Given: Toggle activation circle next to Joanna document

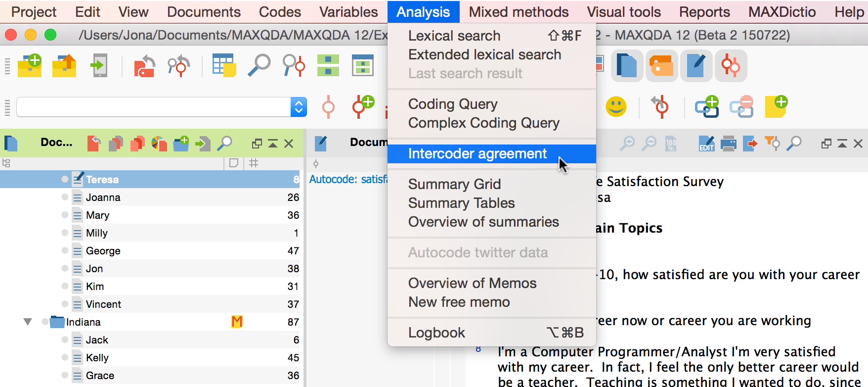Looking at the screenshot, I should pos(65,197).
